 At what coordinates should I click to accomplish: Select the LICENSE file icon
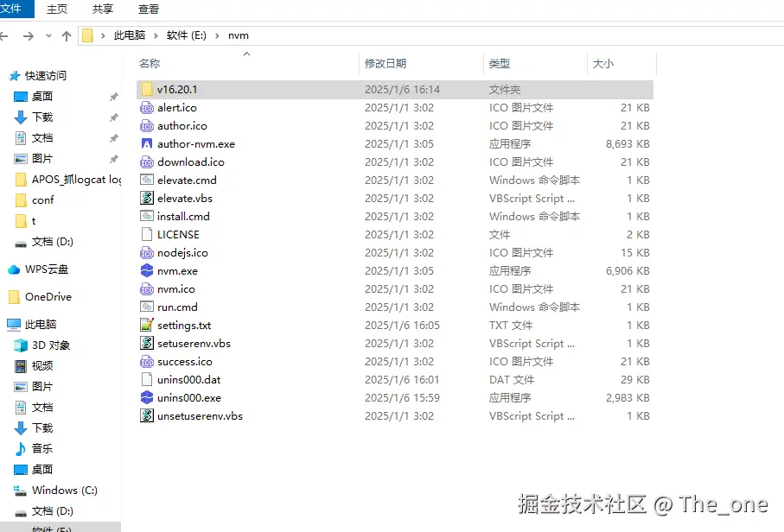147,234
